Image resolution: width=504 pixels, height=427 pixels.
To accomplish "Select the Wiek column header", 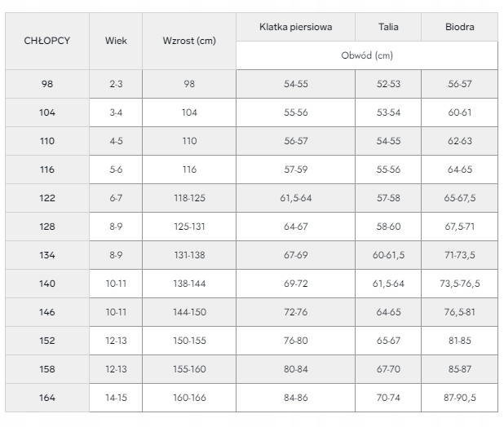I will [116, 40].
